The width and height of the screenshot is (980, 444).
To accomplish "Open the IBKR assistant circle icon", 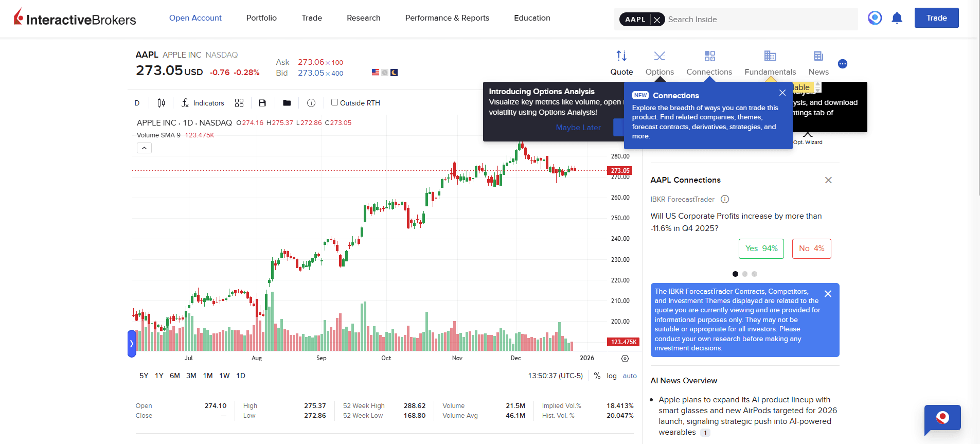I will click(x=875, y=18).
